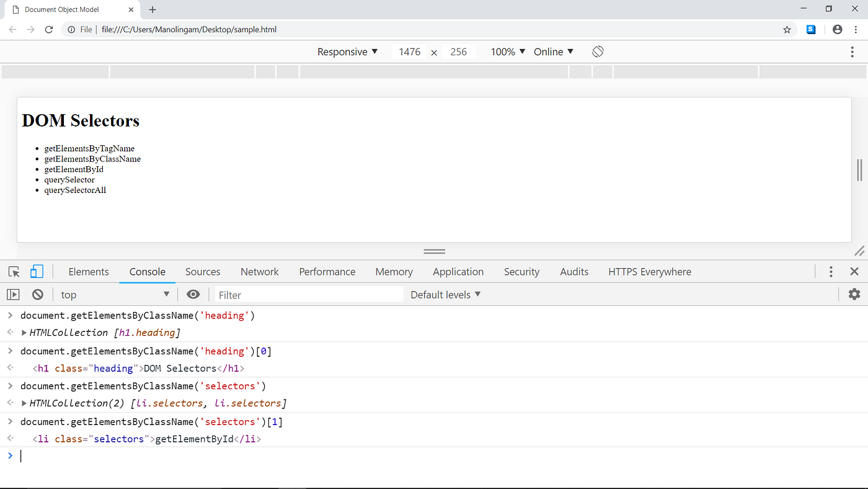Go to the Memory tab
The height and width of the screenshot is (489, 868).
click(394, 272)
